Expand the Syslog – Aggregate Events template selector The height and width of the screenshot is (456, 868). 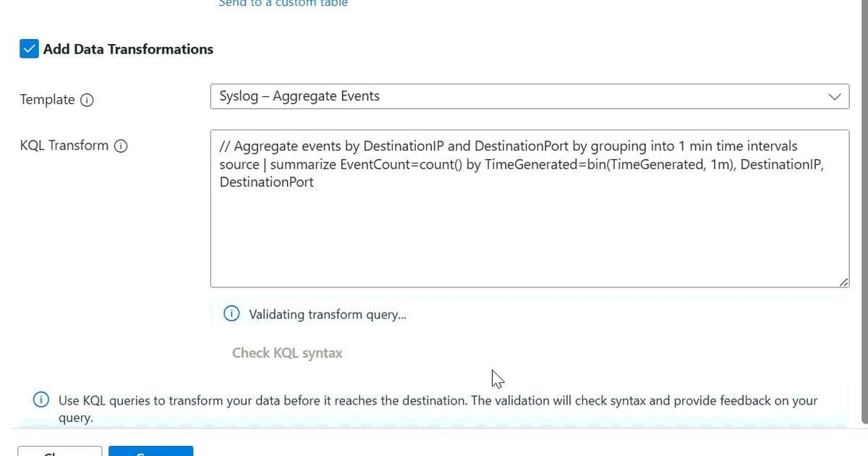pyautogui.click(x=529, y=96)
